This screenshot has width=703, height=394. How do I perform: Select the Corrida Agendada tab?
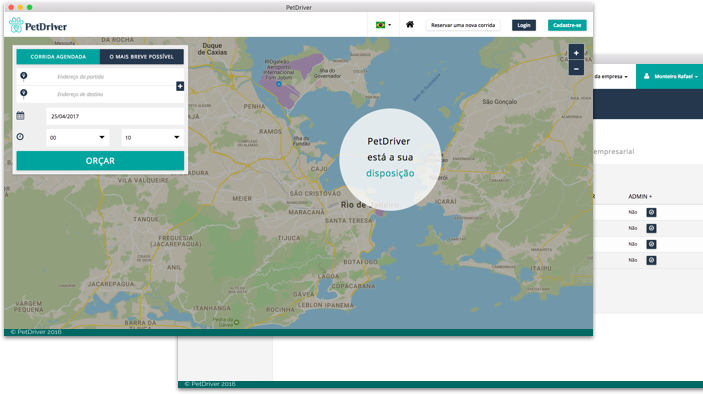[58, 56]
